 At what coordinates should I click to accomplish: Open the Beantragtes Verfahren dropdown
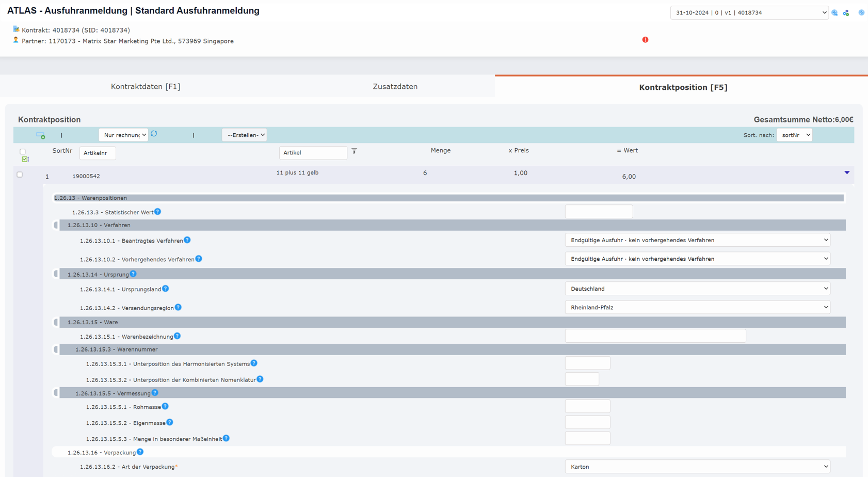(x=697, y=240)
